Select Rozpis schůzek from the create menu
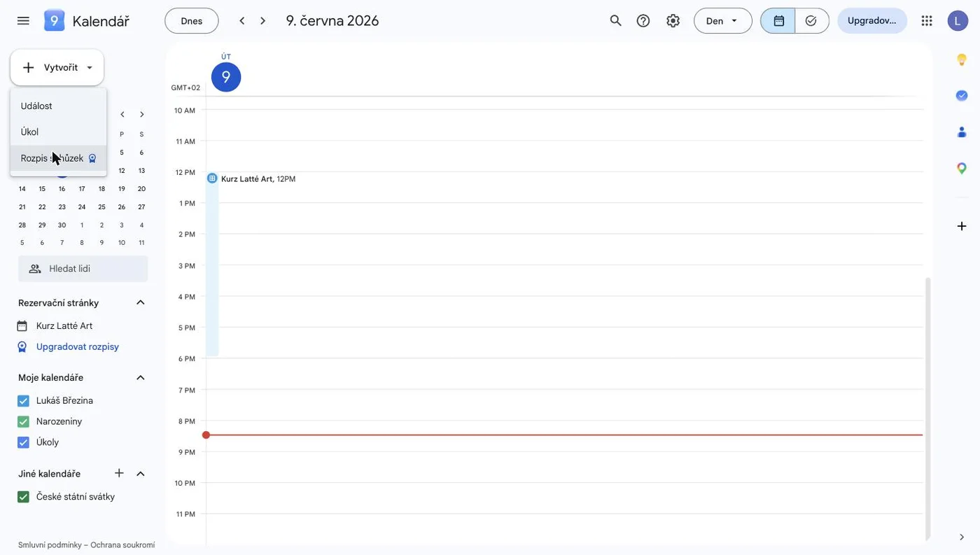 pyautogui.click(x=58, y=158)
